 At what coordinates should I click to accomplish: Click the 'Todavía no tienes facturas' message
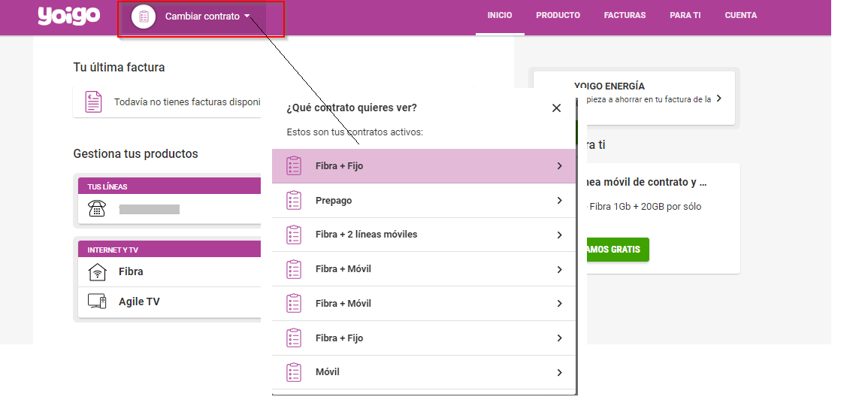tap(187, 101)
